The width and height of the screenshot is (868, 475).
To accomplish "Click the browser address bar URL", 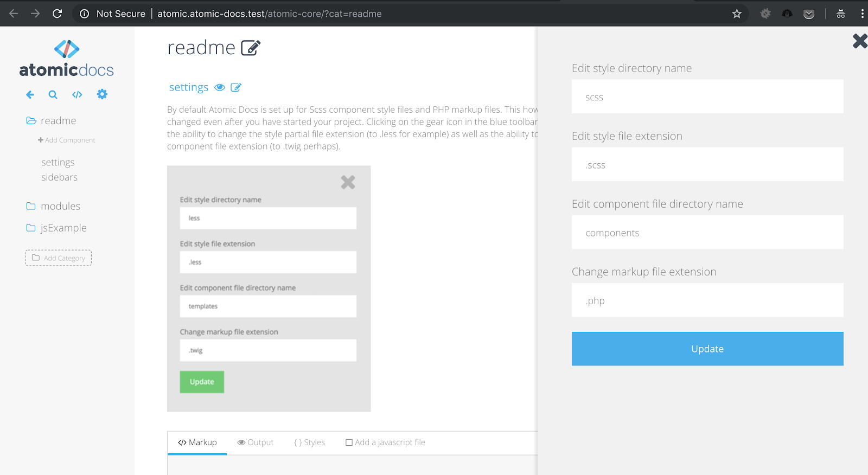I will point(270,14).
